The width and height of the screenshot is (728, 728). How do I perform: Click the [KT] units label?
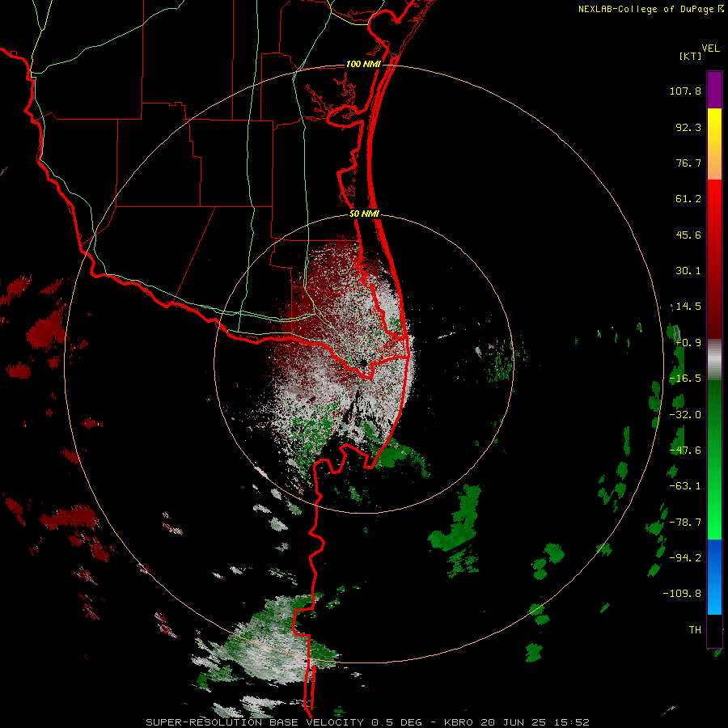point(690,56)
